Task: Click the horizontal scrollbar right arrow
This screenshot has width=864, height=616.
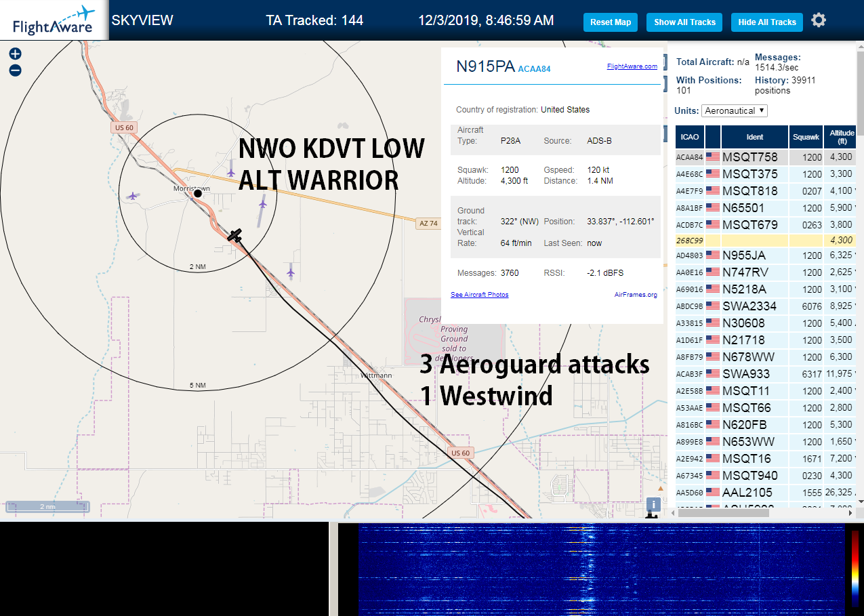Action: pyautogui.click(x=852, y=513)
